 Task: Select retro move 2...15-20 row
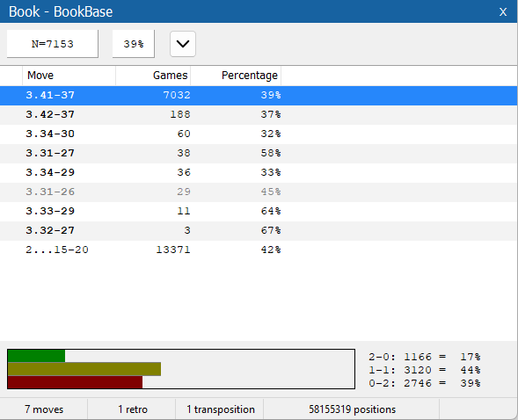259,250
